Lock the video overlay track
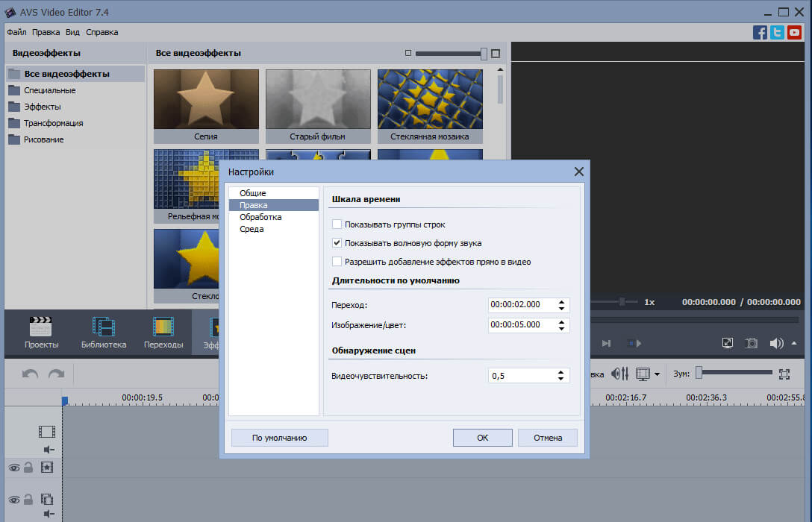The height and width of the screenshot is (522, 812). point(28,499)
